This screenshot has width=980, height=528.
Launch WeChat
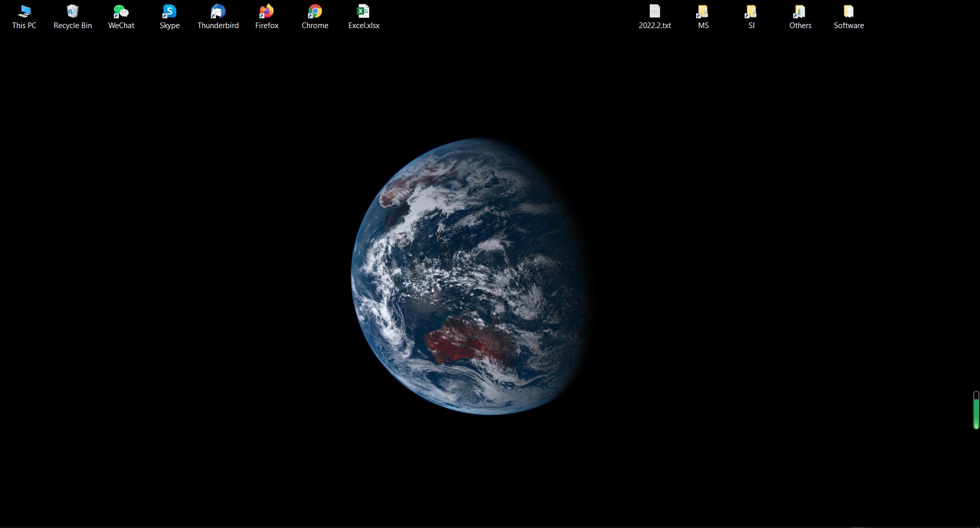point(121,11)
